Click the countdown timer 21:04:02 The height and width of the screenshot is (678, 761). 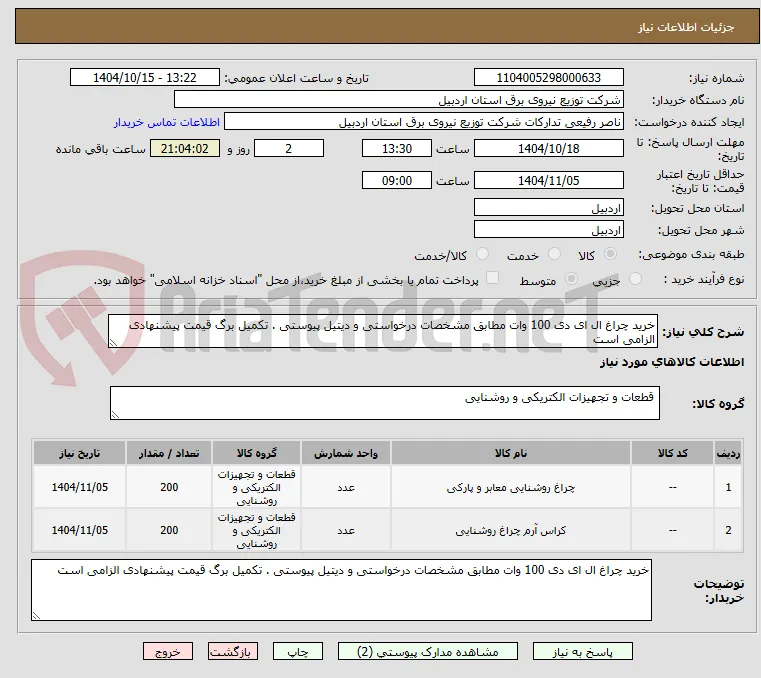pos(185,149)
